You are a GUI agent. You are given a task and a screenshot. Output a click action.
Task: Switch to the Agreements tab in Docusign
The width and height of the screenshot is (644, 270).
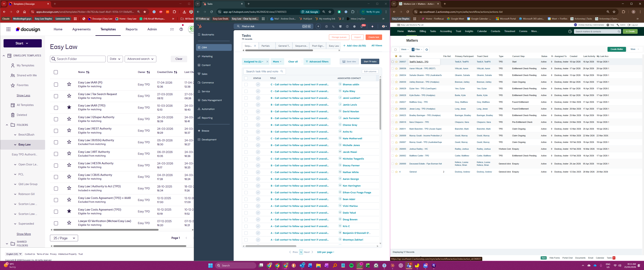point(81,29)
